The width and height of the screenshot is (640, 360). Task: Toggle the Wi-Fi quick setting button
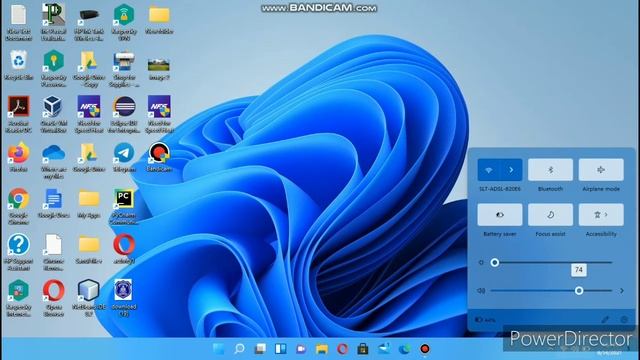click(x=489, y=170)
